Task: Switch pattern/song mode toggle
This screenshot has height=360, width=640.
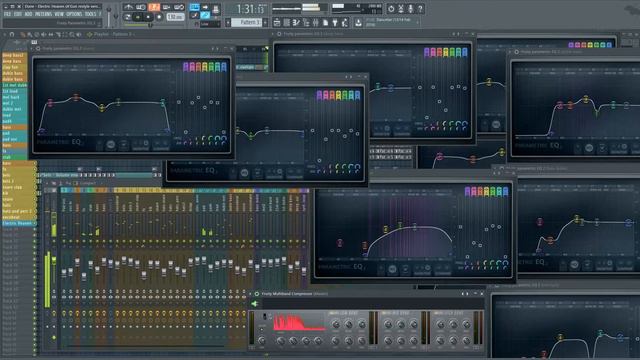Action: [128, 17]
